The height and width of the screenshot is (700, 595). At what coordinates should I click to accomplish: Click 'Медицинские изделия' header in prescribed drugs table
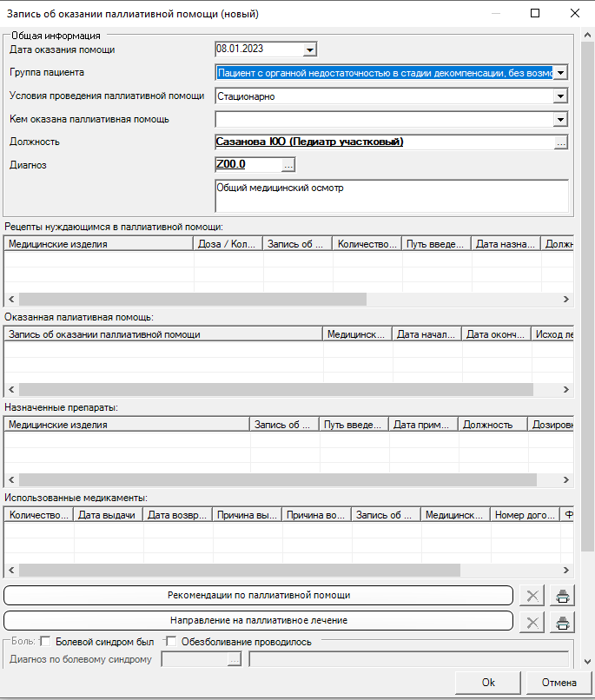(127, 425)
